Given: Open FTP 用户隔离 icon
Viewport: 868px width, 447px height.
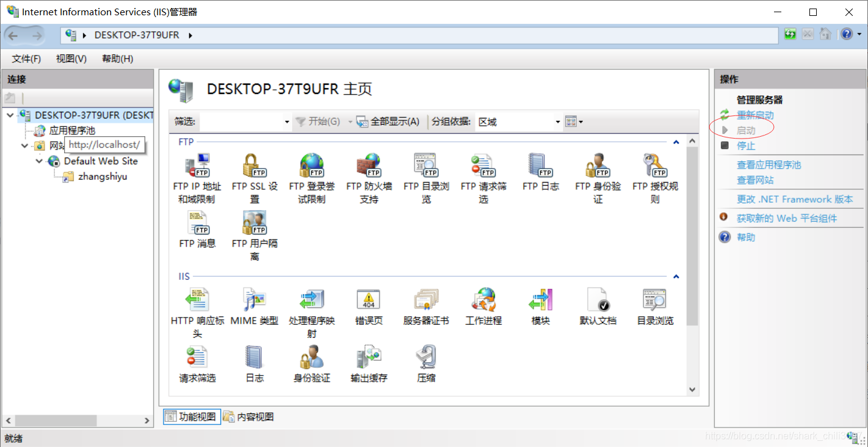Looking at the screenshot, I should pyautogui.click(x=255, y=223).
